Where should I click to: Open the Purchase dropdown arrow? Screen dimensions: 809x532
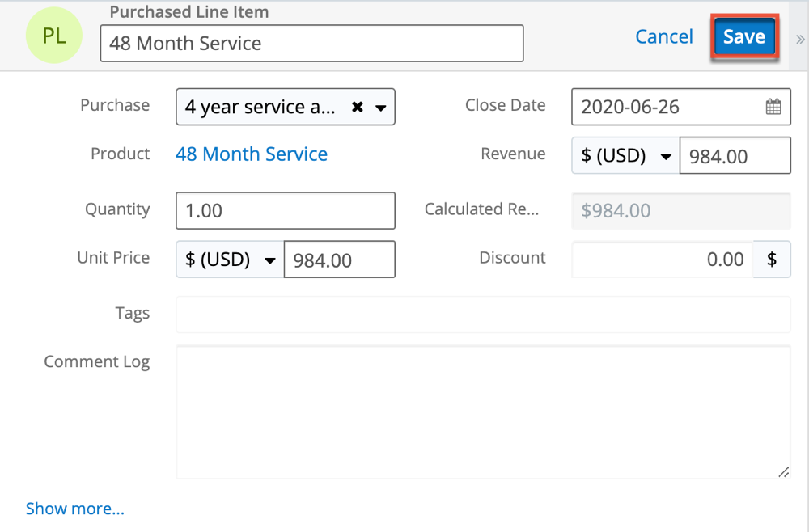coord(379,107)
